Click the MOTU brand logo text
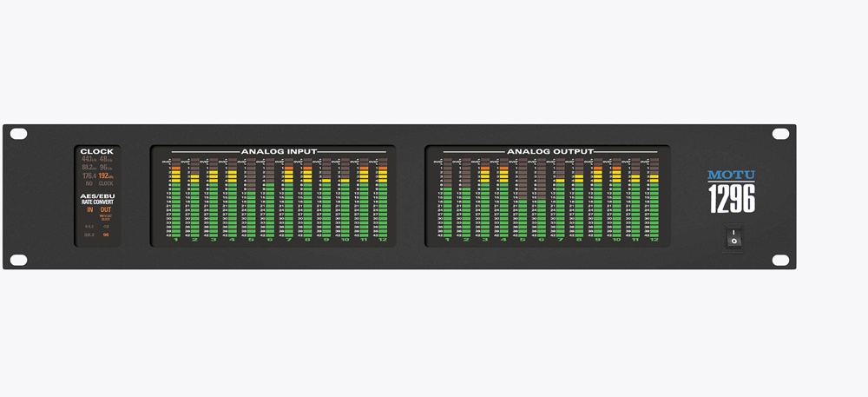This screenshot has height=397, width=868. [x=731, y=175]
